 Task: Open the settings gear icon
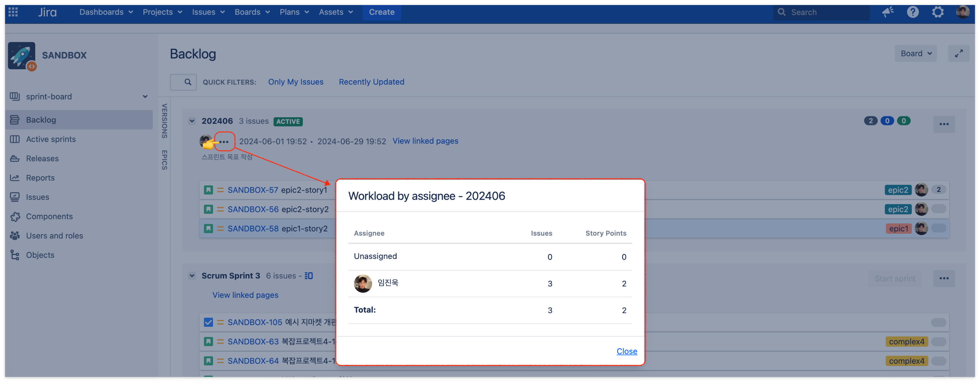click(x=938, y=12)
